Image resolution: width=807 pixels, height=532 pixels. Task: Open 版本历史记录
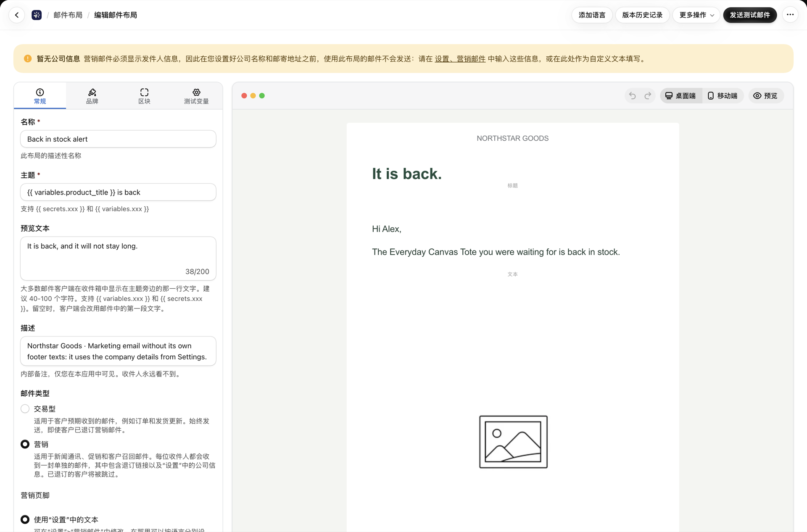(x=642, y=15)
